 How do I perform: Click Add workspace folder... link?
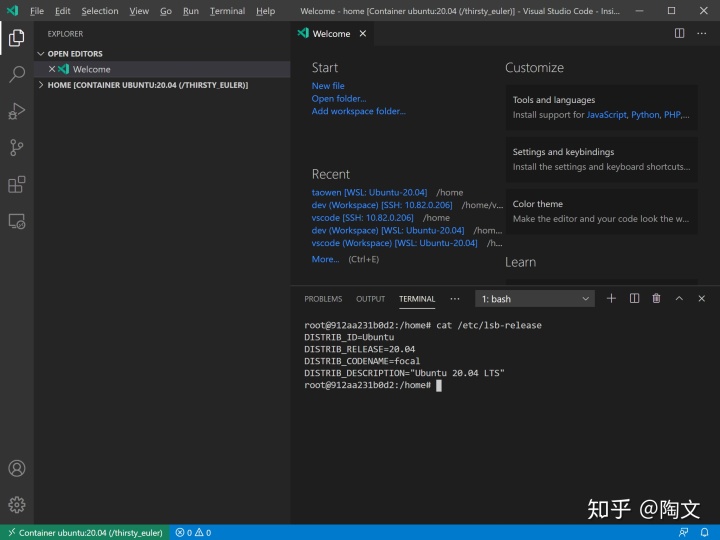[x=359, y=111]
